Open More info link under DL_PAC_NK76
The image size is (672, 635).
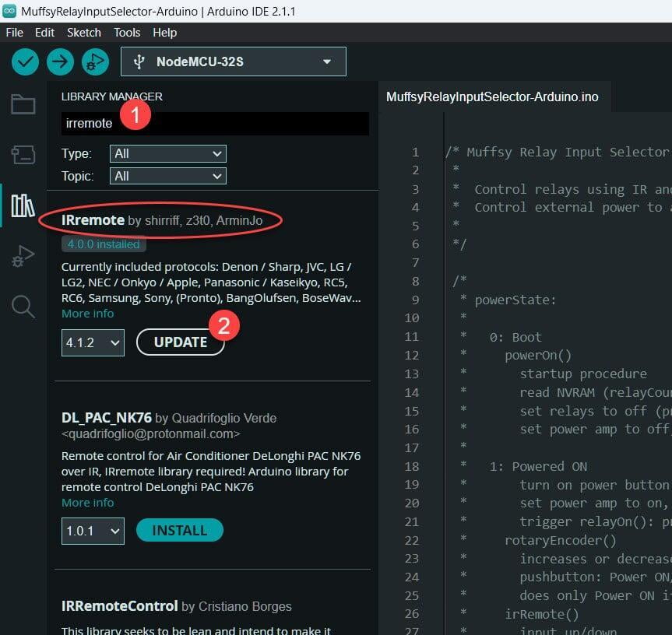coord(88,503)
